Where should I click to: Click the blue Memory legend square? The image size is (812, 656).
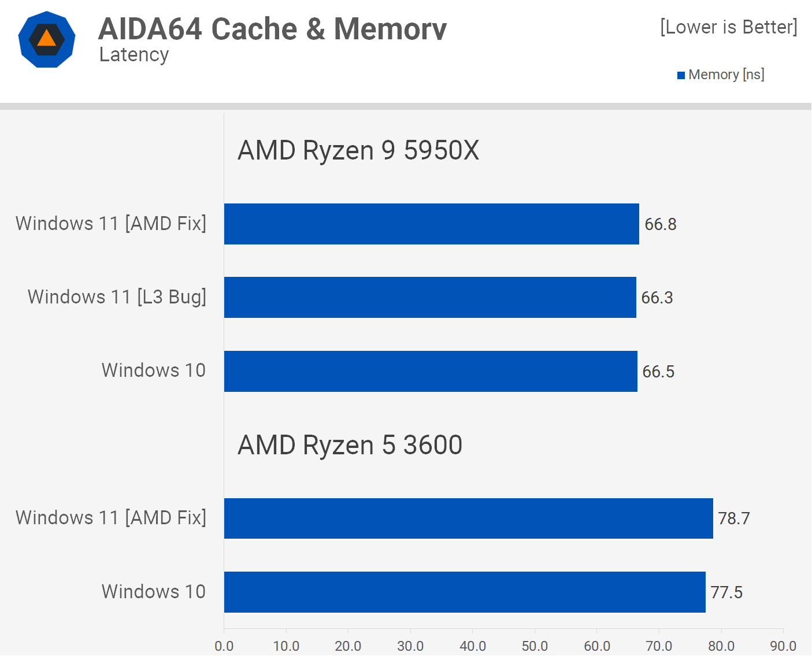click(681, 75)
